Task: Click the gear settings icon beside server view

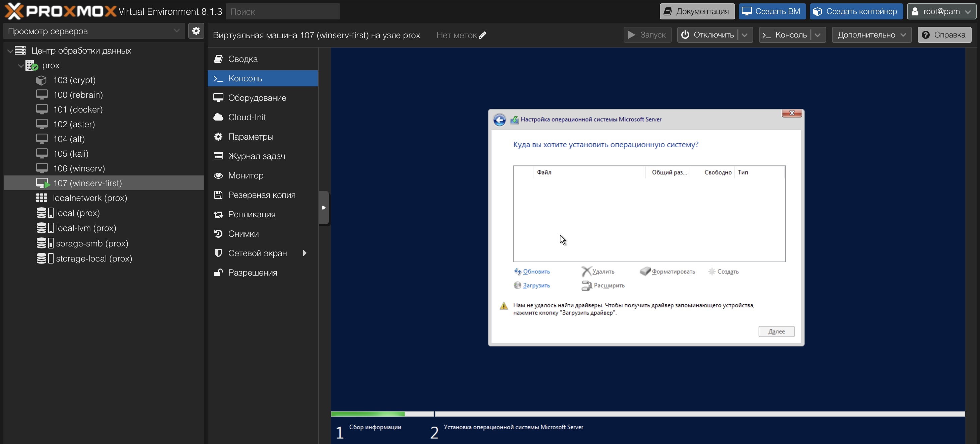Action: (x=196, y=31)
